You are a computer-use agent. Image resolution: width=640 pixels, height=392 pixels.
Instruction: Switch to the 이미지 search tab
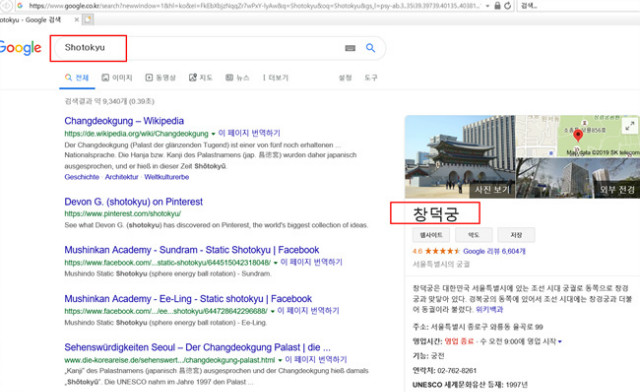(x=117, y=78)
